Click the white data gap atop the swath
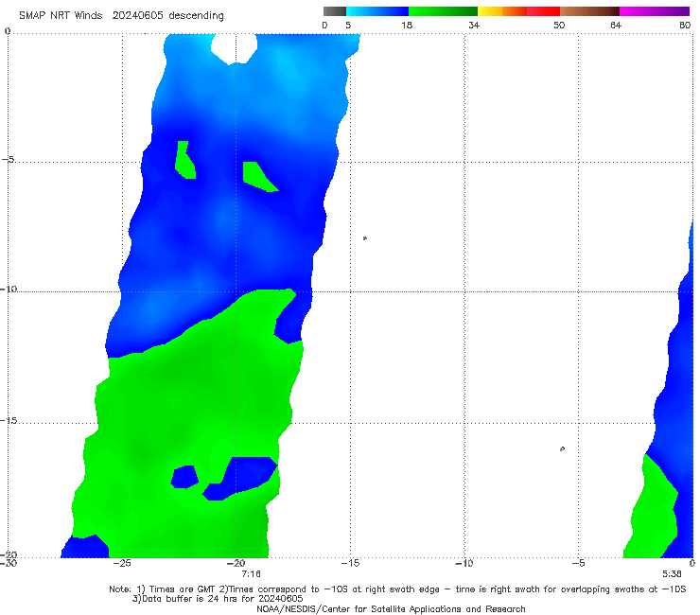 coord(234,48)
